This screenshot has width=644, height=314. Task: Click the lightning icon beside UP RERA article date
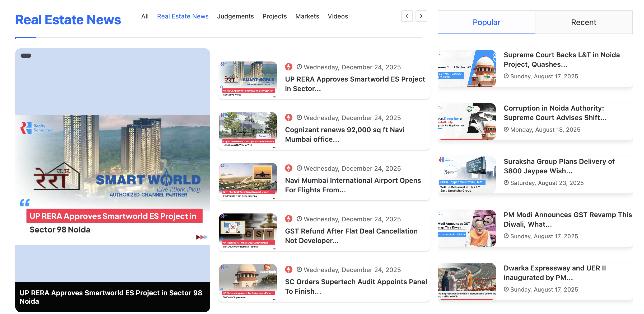(x=289, y=67)
